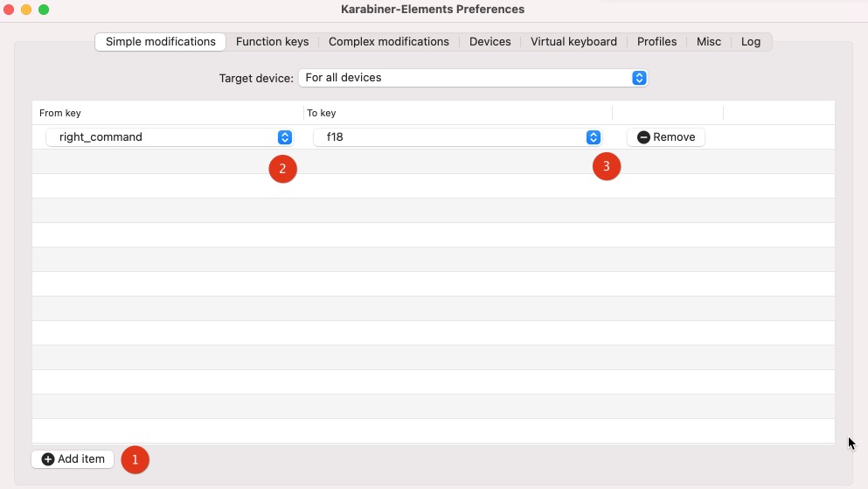868x489 pixels.
Task: Remove the right_command mapping
Action: point(666,137)
